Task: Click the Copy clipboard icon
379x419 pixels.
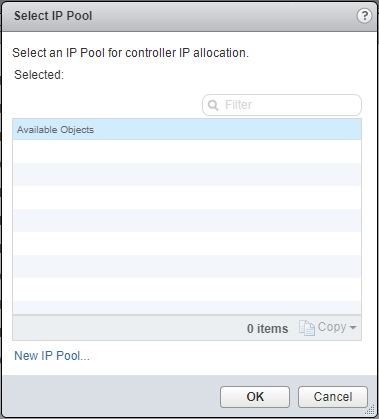Action: click(x=307, y=328)
